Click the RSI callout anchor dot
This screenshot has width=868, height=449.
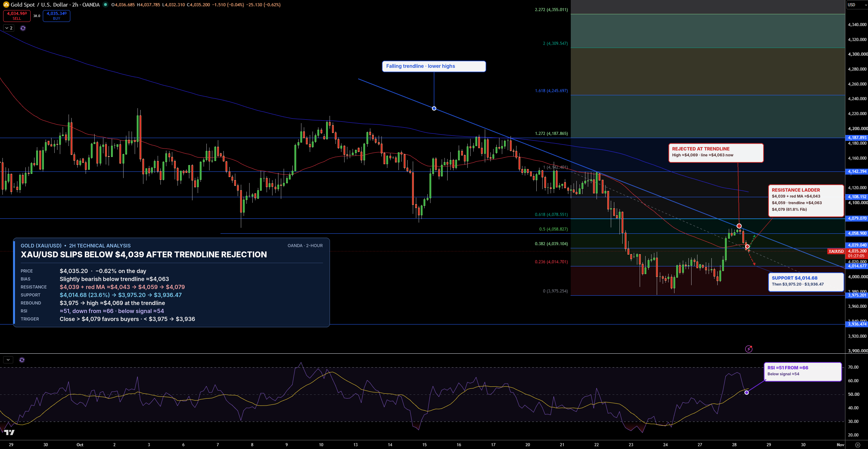click(747, 393)
